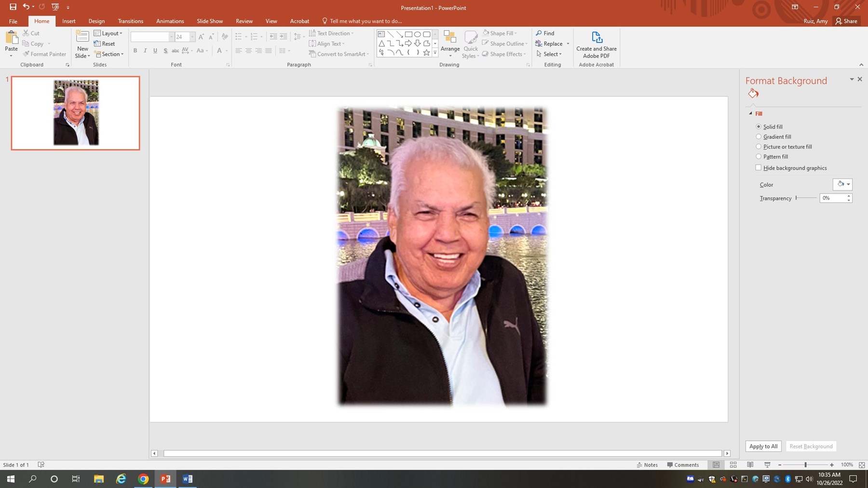Open the background Color dropdown
868x488 pixels.
(x=842, y=184)
